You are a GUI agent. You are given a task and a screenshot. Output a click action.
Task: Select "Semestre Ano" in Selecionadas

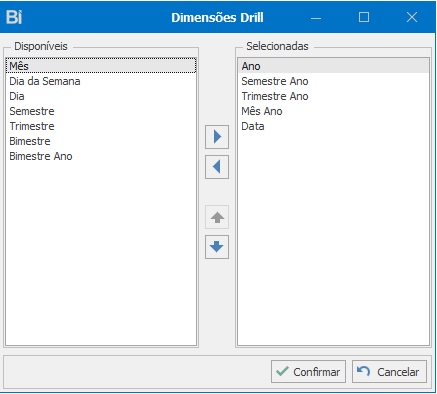pos(333,81)
